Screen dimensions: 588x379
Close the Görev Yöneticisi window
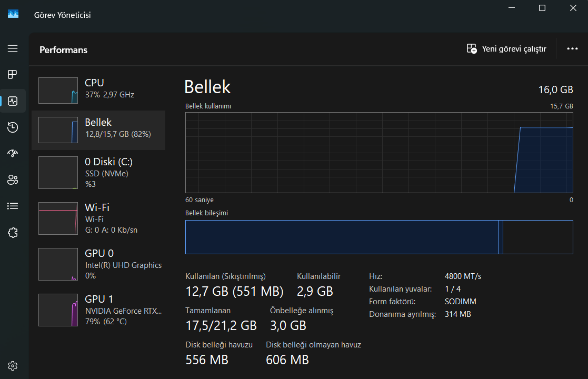click(573, 8)
